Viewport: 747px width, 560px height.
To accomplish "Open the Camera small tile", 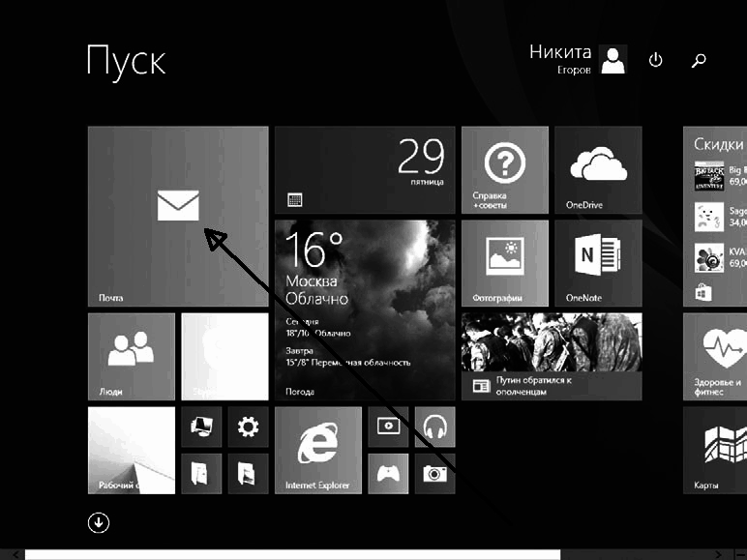I will (435, 473).
